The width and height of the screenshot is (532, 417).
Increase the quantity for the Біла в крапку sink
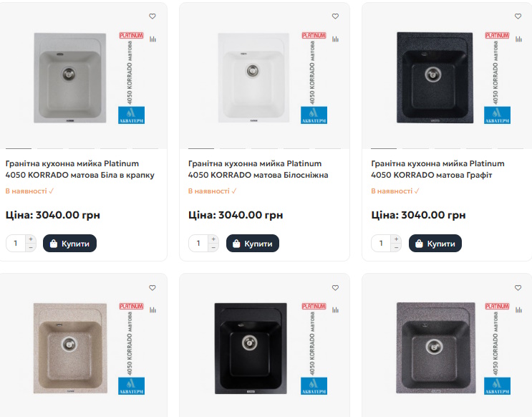[31, 239]
